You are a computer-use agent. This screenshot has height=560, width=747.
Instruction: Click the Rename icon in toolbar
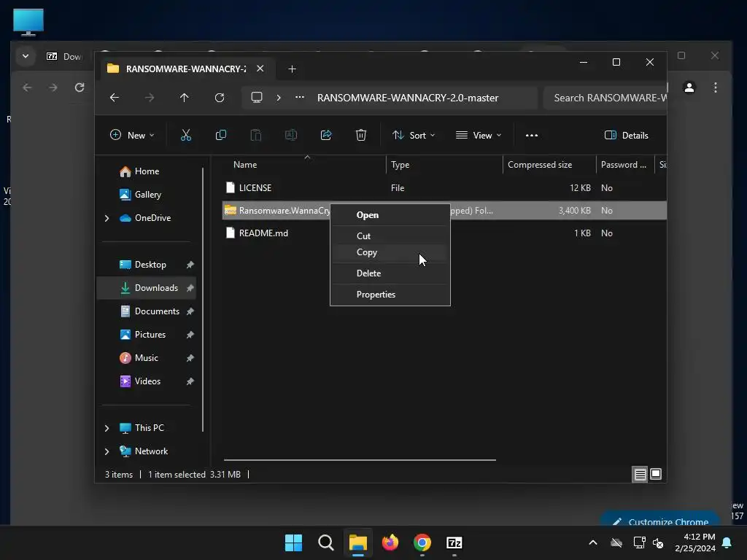pyautogui.click(x=290, y=135)
